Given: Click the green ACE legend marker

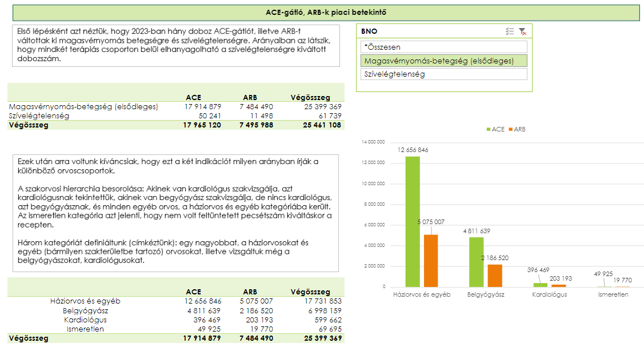Looking at the screenshot, I should (488, 130).
